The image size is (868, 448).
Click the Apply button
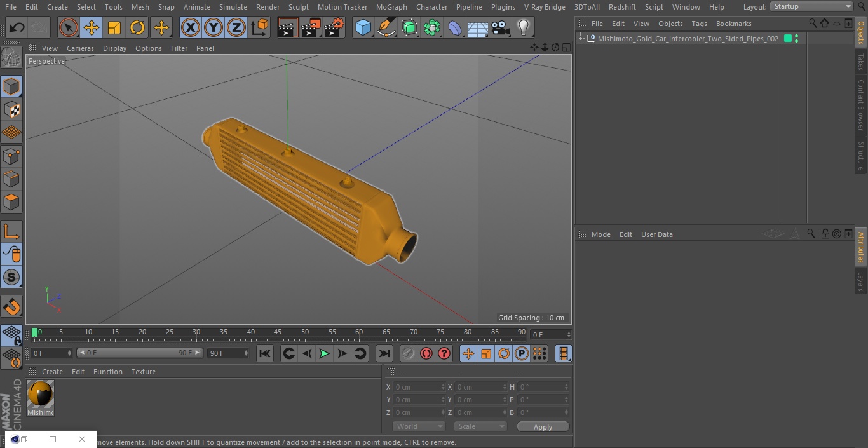543,427
